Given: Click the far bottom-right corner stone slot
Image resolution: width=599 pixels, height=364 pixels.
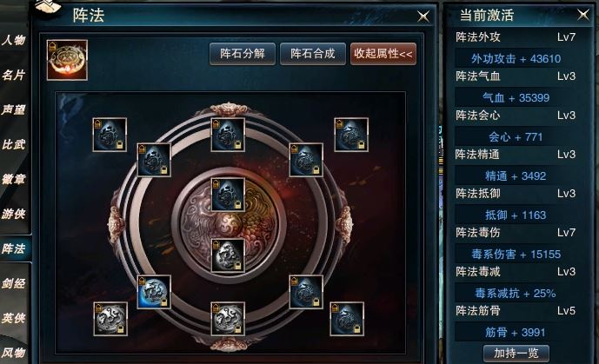Looking at the screenshot, I should tap(347, 319).
